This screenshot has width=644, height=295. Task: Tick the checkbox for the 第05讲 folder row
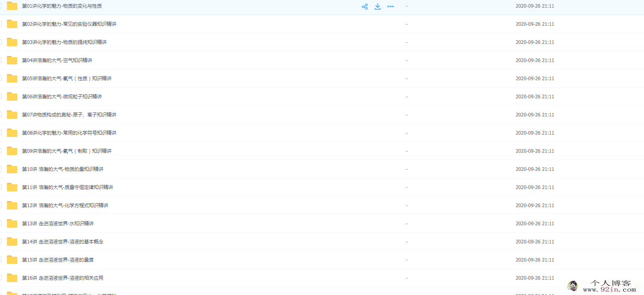[1, 78]
